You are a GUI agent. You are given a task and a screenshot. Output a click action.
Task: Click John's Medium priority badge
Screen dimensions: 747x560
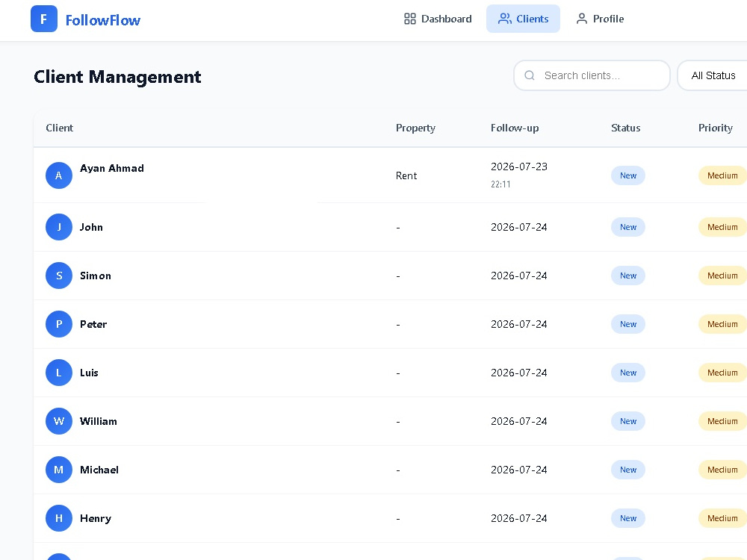[722, 227]
